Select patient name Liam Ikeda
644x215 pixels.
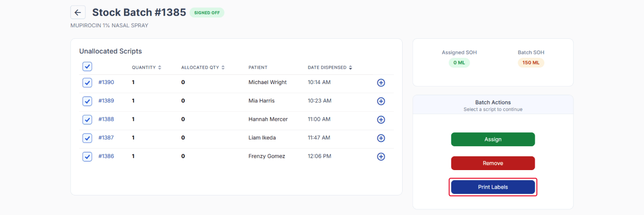tap(262, 138)
